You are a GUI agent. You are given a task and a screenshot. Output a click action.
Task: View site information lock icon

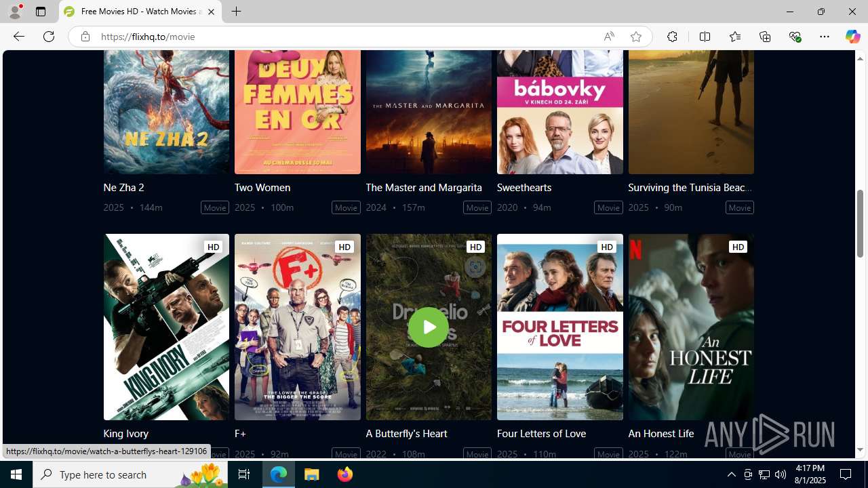[85, 37]
